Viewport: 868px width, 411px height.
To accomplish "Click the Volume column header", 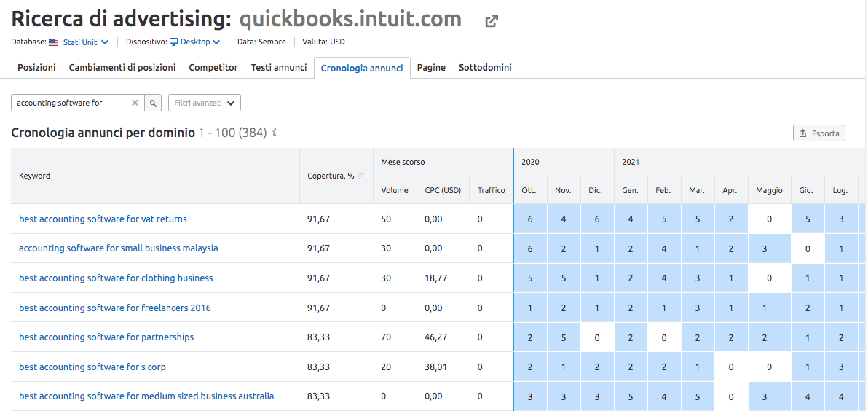I will (x=395, y=190).
